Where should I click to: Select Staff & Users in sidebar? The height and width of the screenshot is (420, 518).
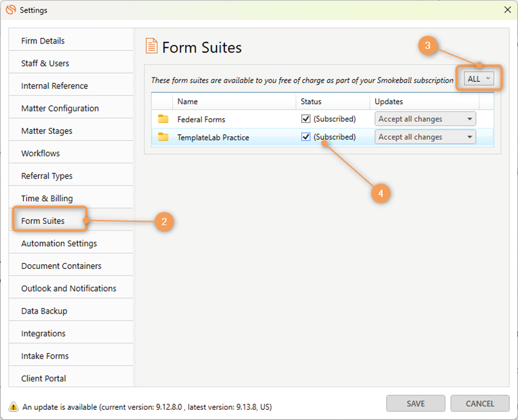click(x=45, y=63)
